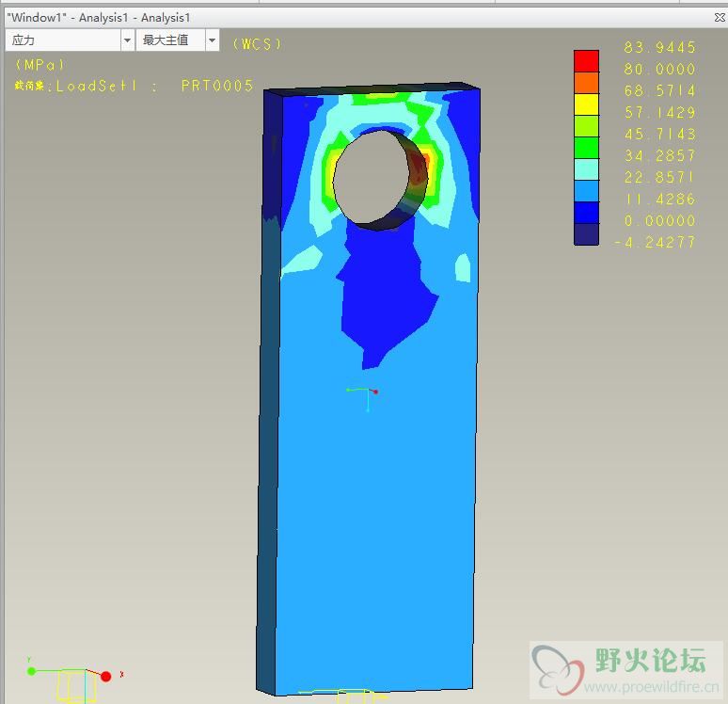Click the legend value 57.1429
This screenshot has height=704, width=728.
point(659,112)
